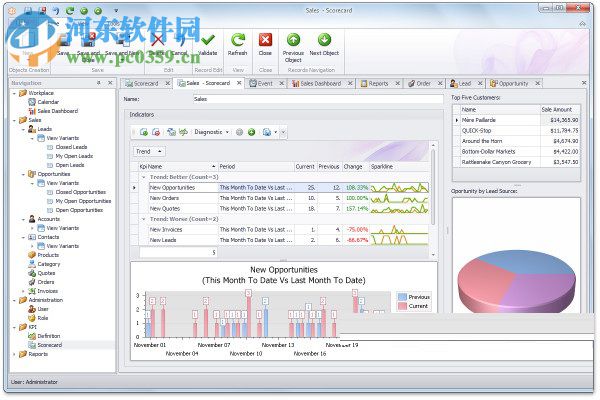Screen dimensions: 600x400
Task: Sort by Kpi Name column header
Action: coord(178,167)
